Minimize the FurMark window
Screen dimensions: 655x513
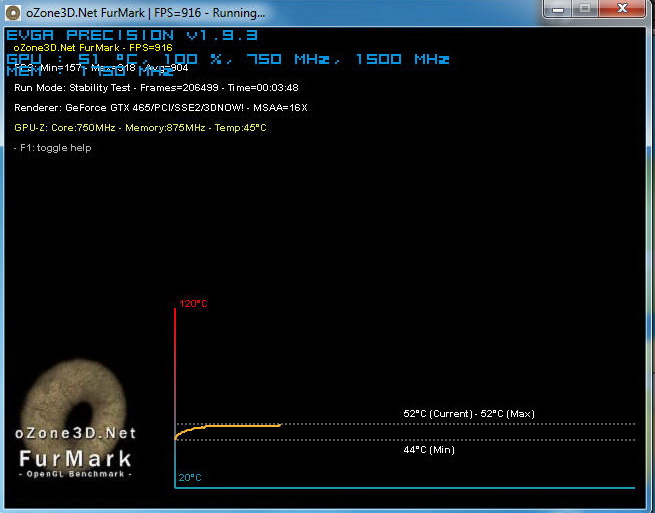coord(558,9)
